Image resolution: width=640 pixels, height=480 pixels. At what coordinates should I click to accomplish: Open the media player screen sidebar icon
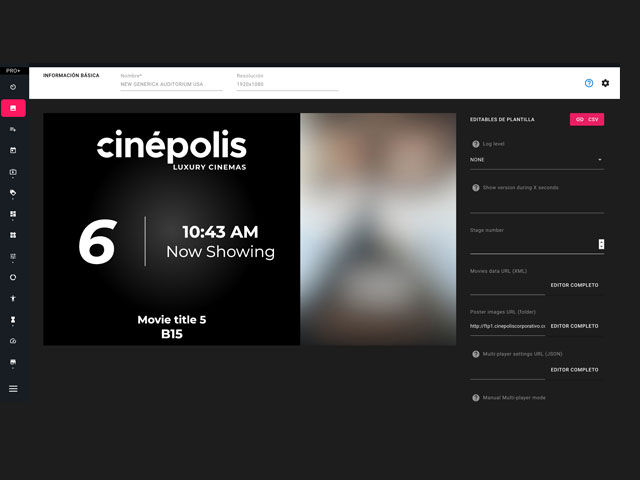point(13,172)
